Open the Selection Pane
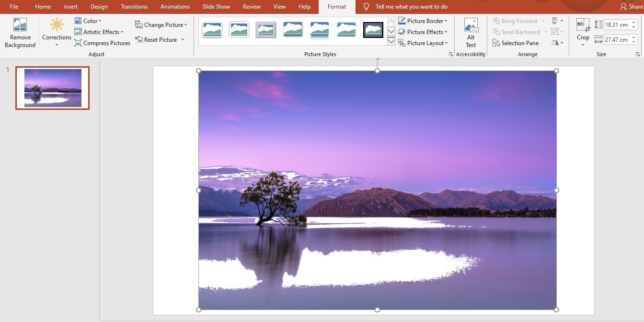The height and width of the screenshot is (322, 644). [x=515, y=43]
